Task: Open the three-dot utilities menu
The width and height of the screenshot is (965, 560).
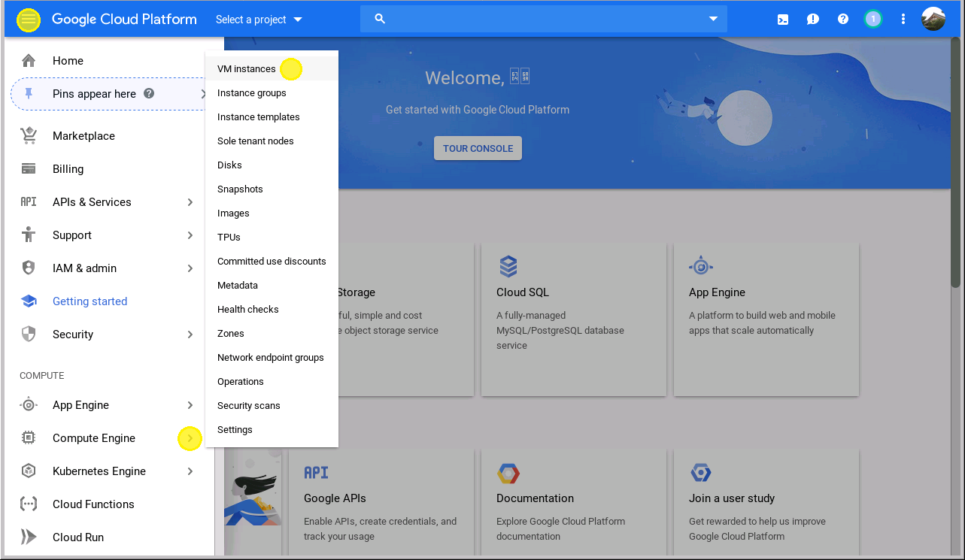Action: 903,20
